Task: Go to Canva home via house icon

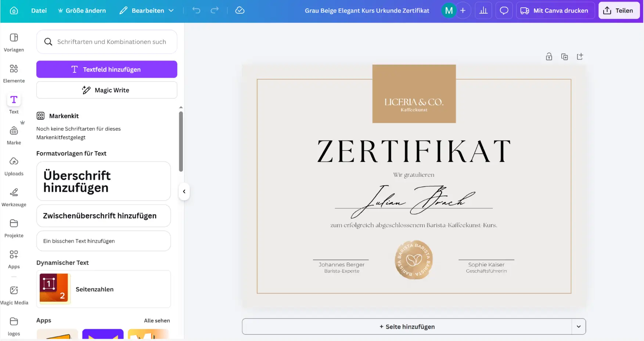Action: pos(14,10)
